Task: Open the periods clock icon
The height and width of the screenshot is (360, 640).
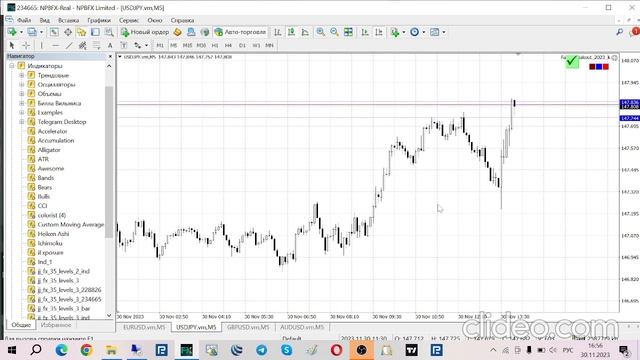Action: [414, 32]
